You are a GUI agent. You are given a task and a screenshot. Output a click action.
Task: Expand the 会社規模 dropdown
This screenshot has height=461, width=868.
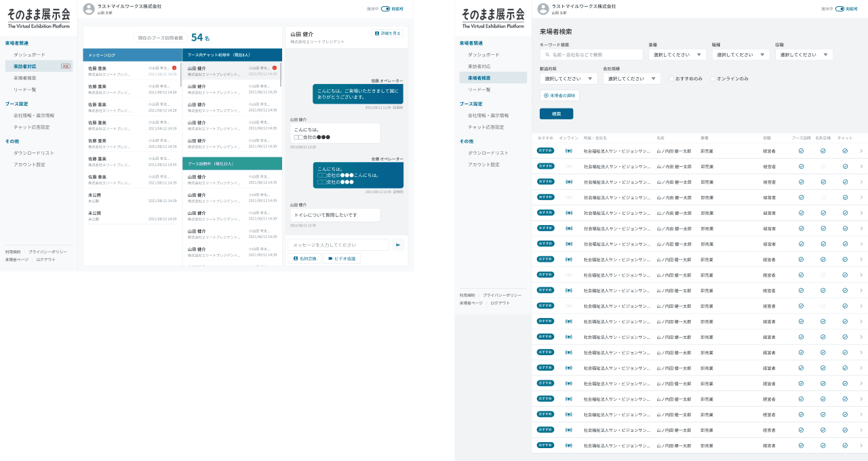click(x=631, y=79)
